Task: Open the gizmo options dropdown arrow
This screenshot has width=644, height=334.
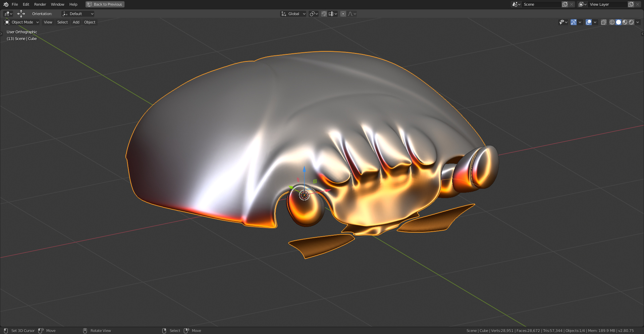Action: (x=580, y=22)
